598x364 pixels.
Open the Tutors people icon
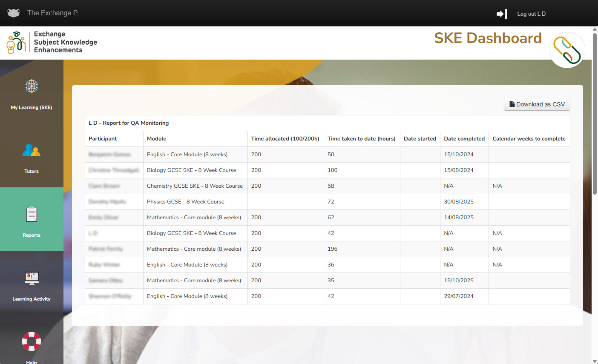(x=32, y=150)
